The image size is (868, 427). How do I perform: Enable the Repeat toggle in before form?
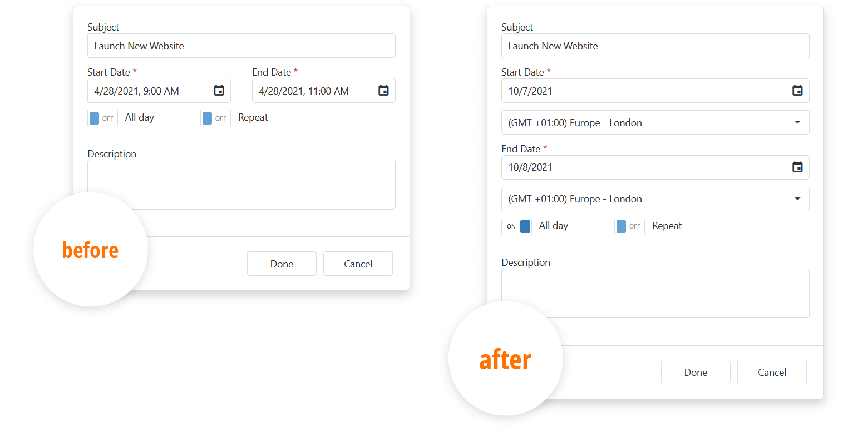tap(215, 117)
